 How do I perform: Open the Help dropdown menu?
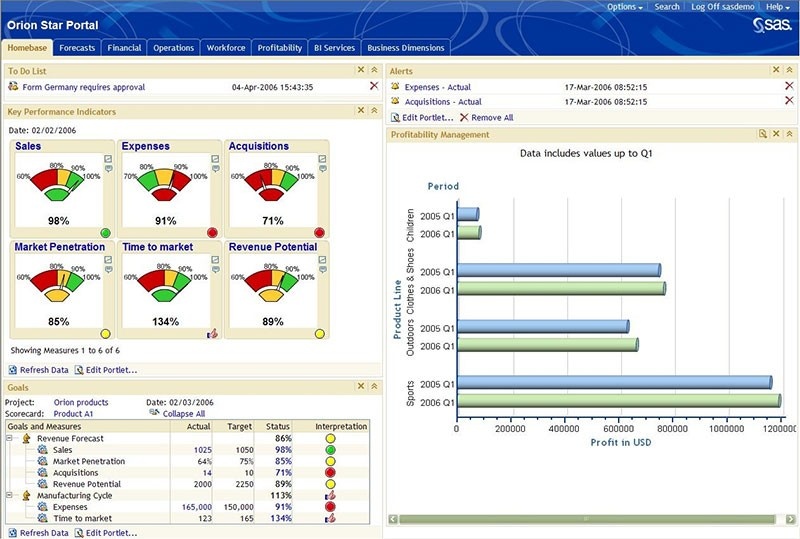(778, 7)
